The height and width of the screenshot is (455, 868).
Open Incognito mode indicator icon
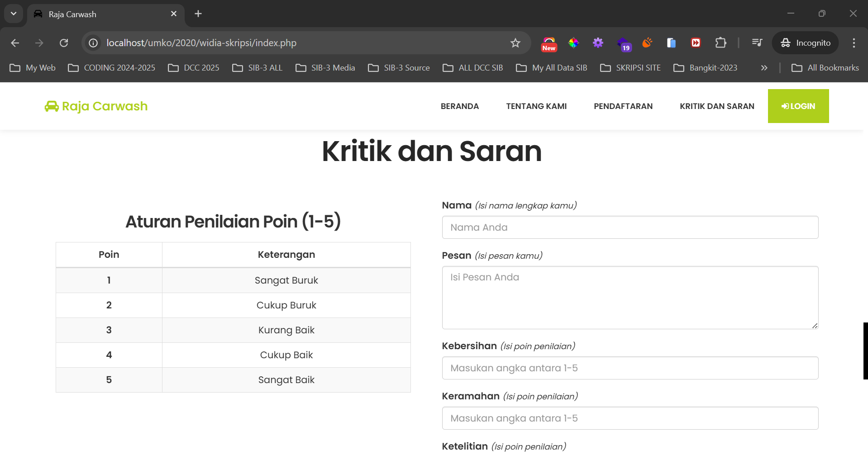point(786,43)
